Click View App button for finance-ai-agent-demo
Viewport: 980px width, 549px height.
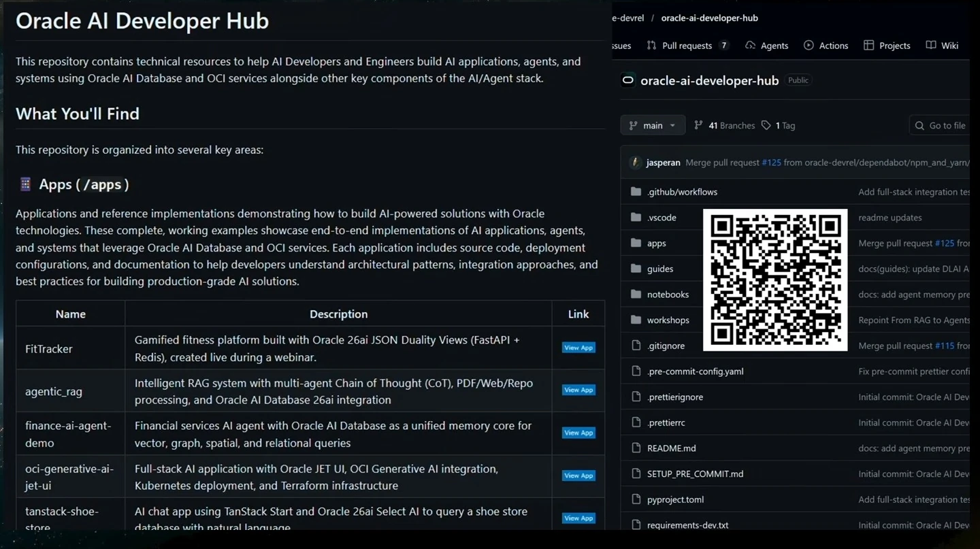click(x=578, y=433)
